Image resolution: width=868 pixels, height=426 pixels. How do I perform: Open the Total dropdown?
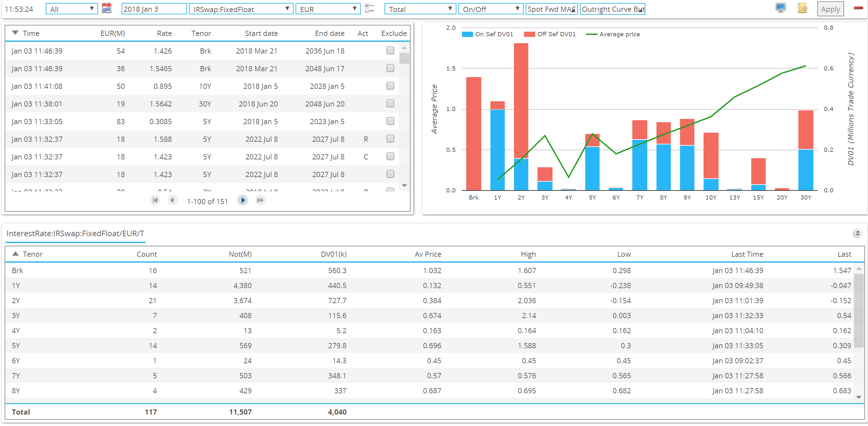click(x=420, y=9)
